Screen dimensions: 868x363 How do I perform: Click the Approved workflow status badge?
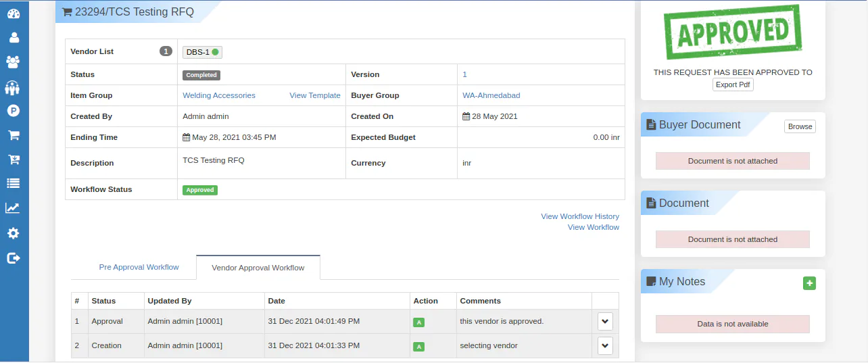200,190
